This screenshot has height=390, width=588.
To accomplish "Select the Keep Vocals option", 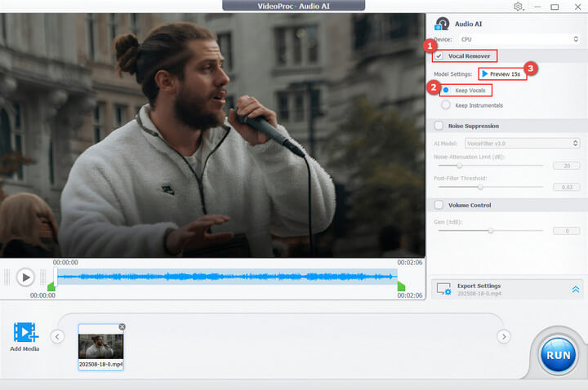I will coord(446,90).
